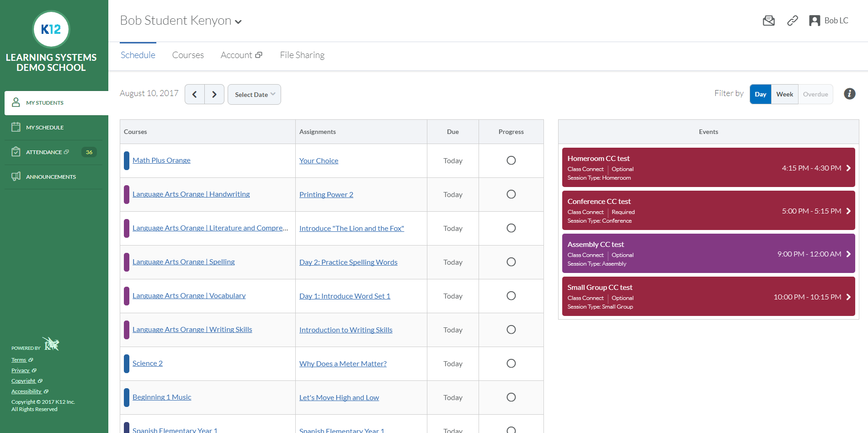
Task: Click the external link icon next to Attendance
Action: [x=66, y=152]
